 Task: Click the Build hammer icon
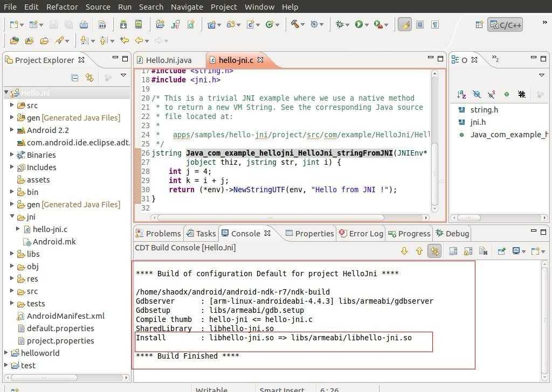[x=295, y=24]
